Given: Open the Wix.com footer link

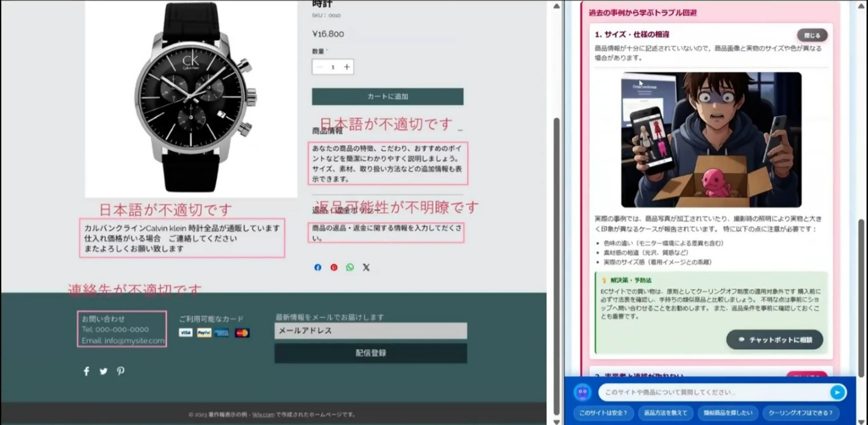Looking at the screenshot, I should click(x=263, y=415).
